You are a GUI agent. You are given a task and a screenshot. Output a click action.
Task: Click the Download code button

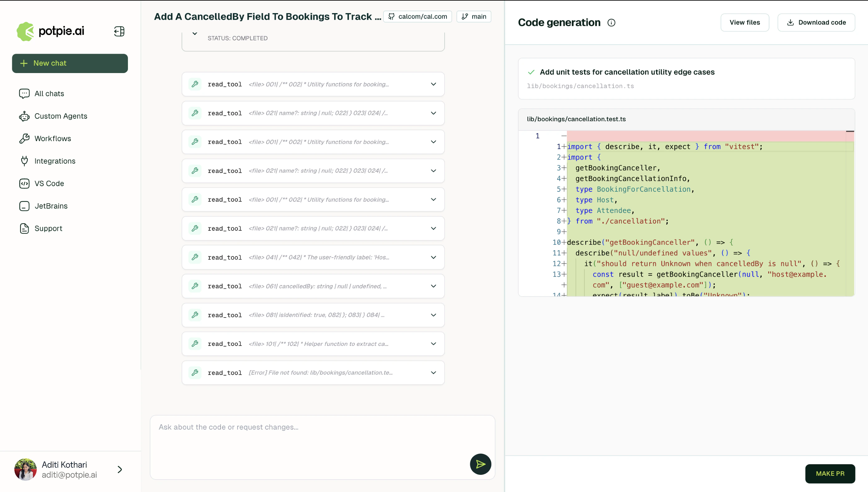point(816,23)
